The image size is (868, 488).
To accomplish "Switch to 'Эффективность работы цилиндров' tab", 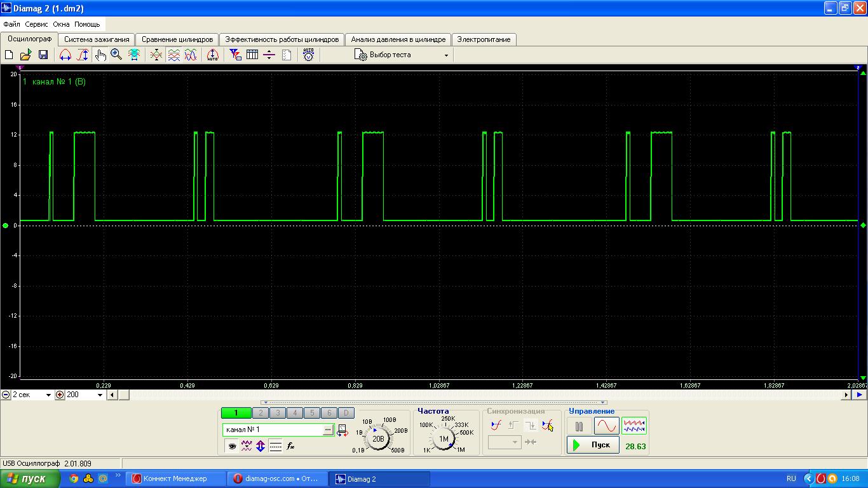I will coord(282,39).
